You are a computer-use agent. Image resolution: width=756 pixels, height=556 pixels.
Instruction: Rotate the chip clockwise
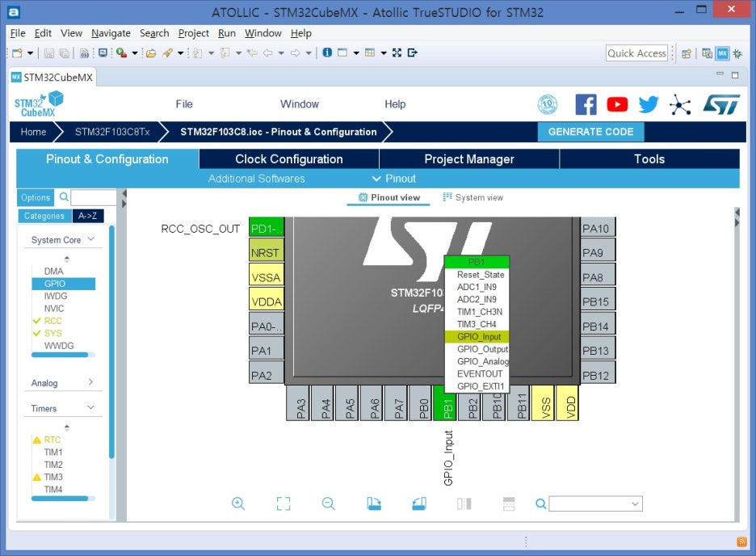374,503
